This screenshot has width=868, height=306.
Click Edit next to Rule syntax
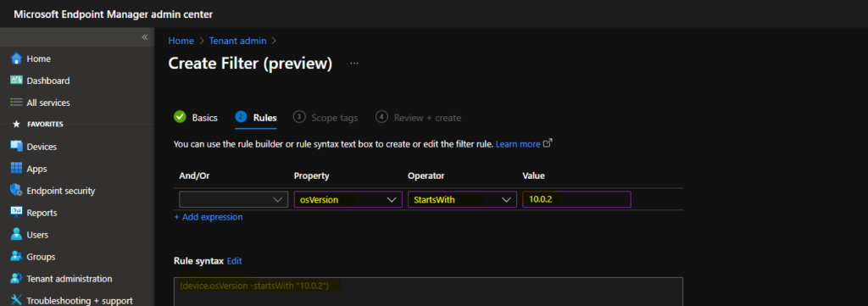coord(234,260)
